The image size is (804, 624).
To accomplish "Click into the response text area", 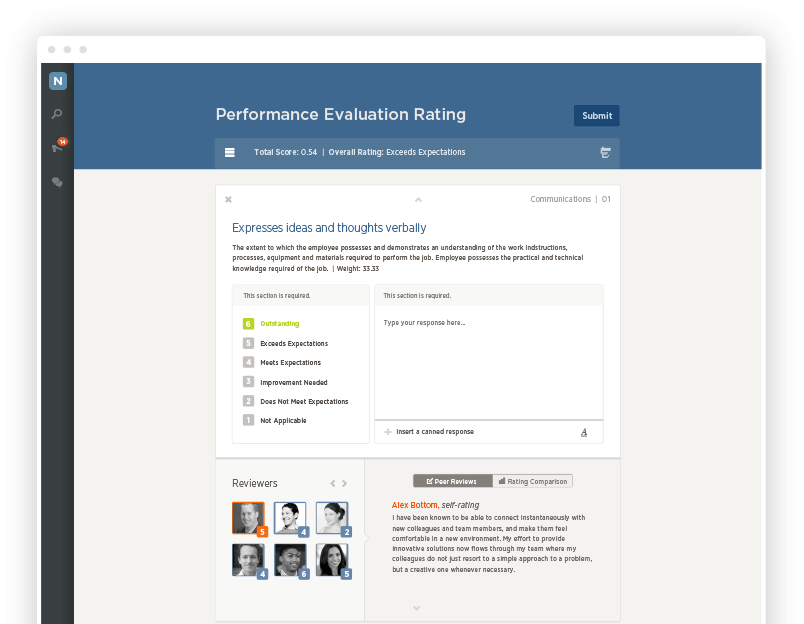I will 489,363.
